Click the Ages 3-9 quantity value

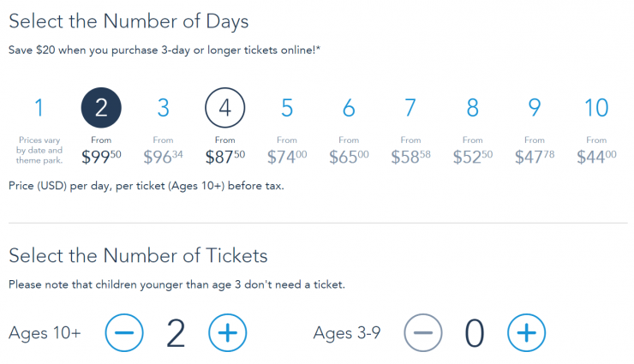475,333
